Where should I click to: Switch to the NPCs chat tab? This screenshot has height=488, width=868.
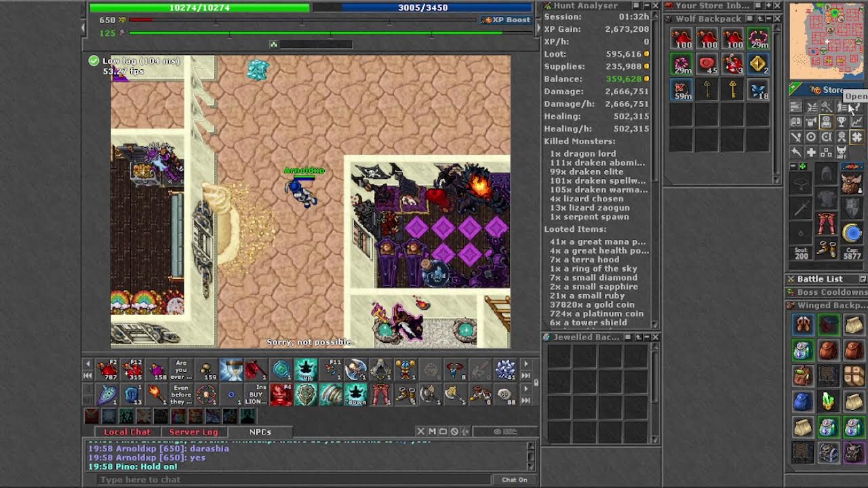pos(260,432)
